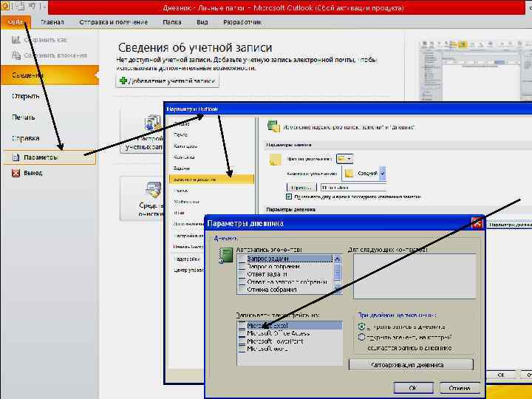
Task: Click Автоархивация дневника button
Action: tap(411, 365)
